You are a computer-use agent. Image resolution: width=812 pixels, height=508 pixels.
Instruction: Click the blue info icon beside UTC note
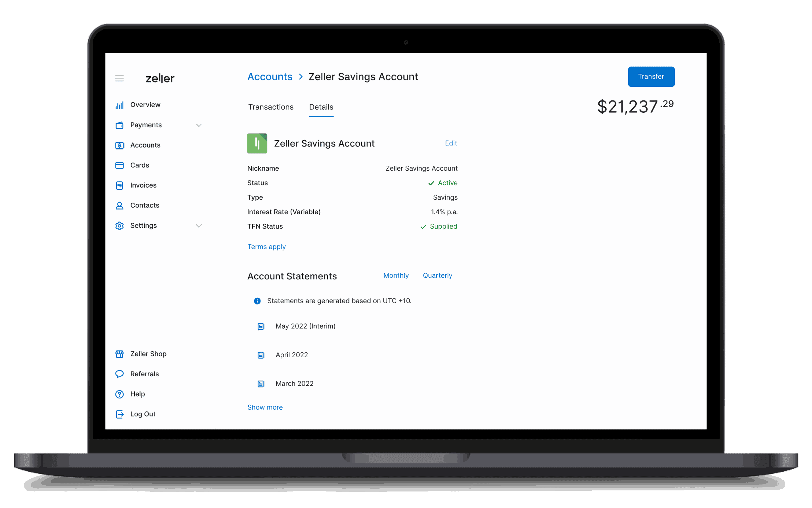click(257, 301)
